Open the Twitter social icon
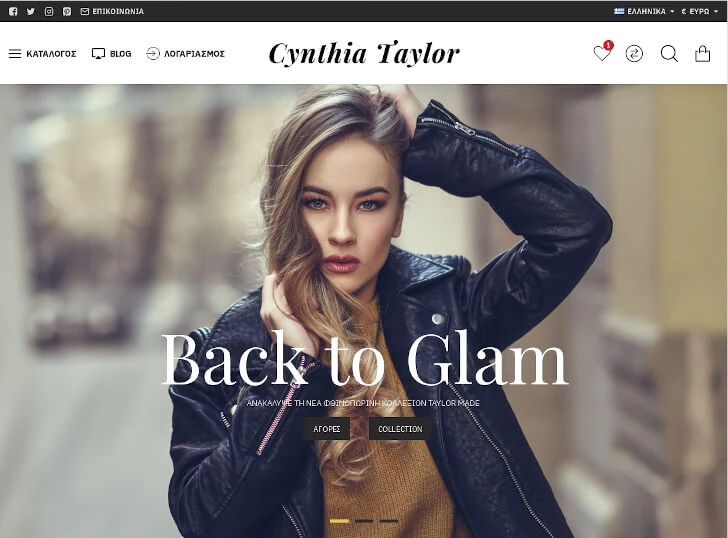 pyautogui.click(x=31, y=12)
